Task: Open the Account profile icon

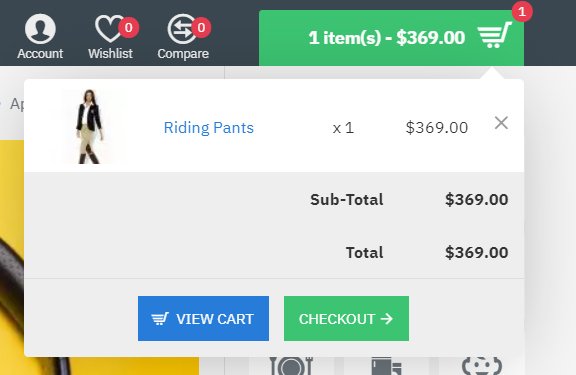Action: pyautogui.click(x=40, y=29)
